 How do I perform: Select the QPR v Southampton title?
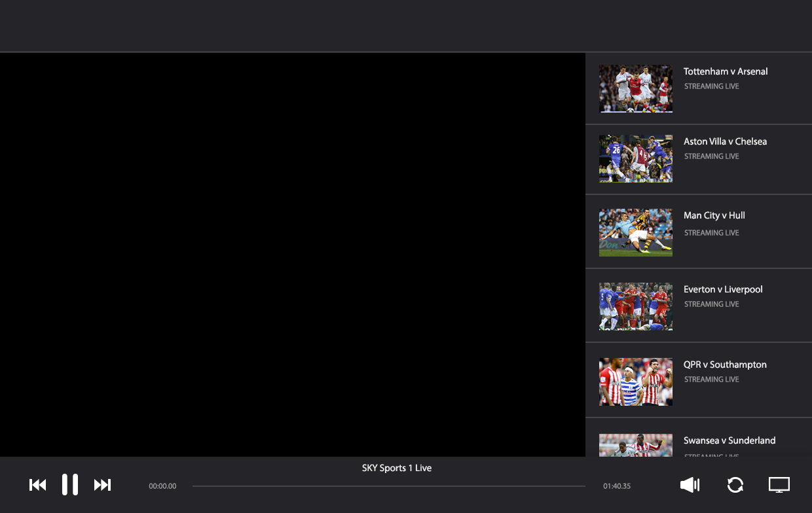[725, 364]
